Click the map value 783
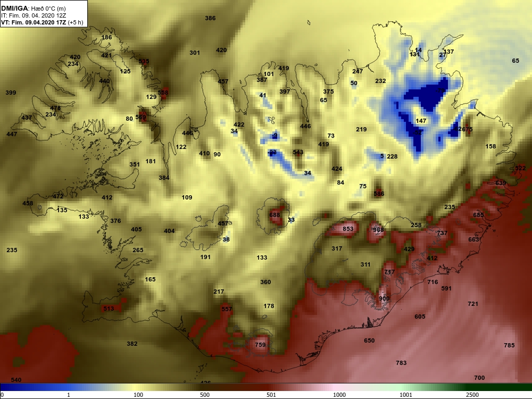Screen dimensions: 532x399 [x=401, y=363]
